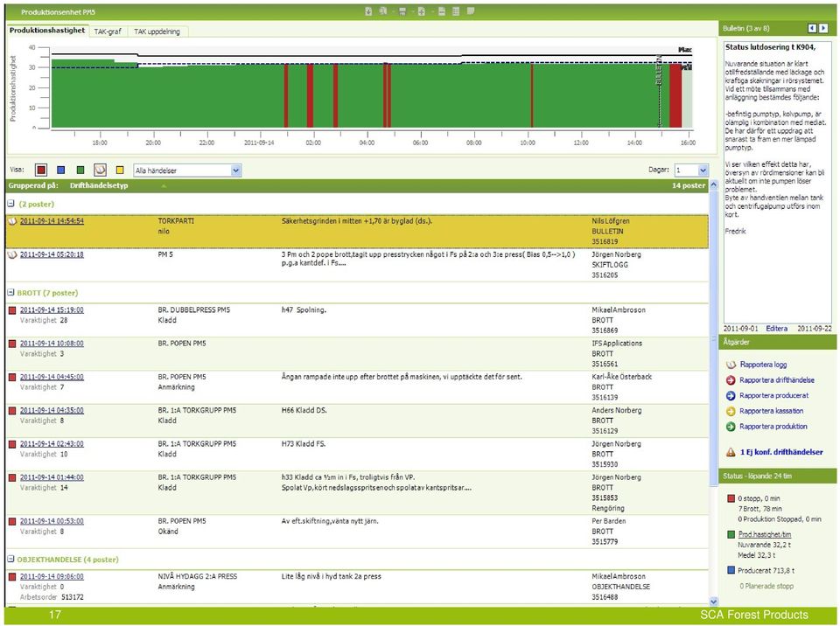
Task: Click the 'Drifthändelsetyp' grouping header text
Action: click(99, 186)
